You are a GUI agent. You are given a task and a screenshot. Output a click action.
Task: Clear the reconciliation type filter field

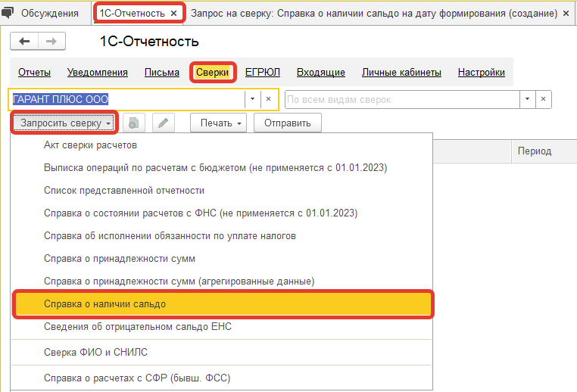tap(541, 99)
